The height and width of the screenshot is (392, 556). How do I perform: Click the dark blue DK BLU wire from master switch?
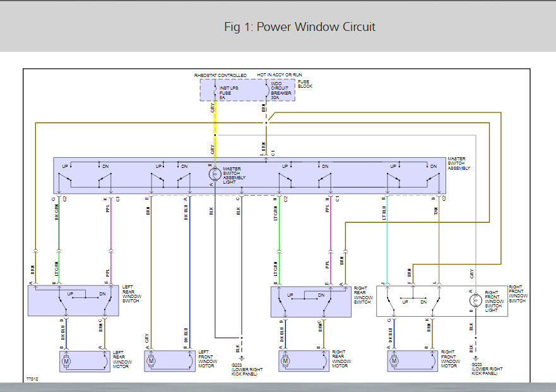(189, 272)
